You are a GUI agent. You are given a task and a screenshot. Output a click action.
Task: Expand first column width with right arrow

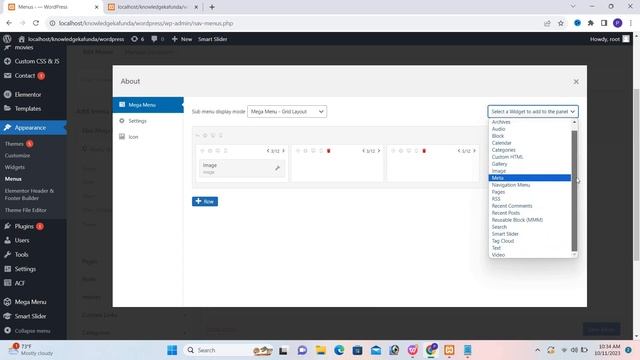point(283,151)
